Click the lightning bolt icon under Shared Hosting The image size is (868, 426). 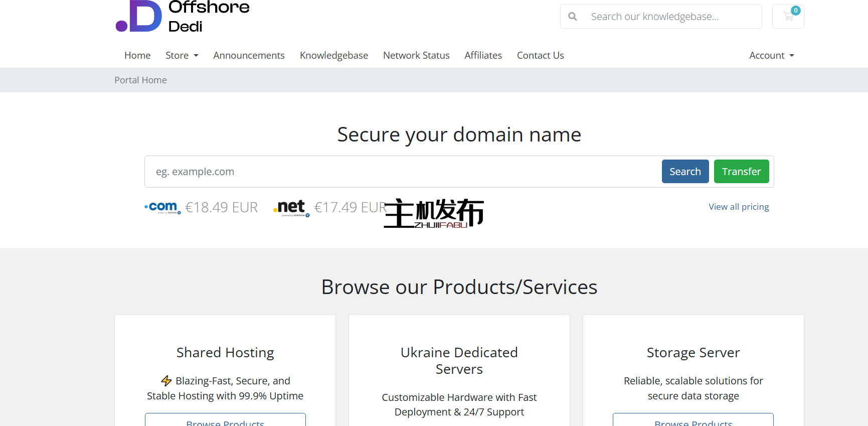coord(166,381)
